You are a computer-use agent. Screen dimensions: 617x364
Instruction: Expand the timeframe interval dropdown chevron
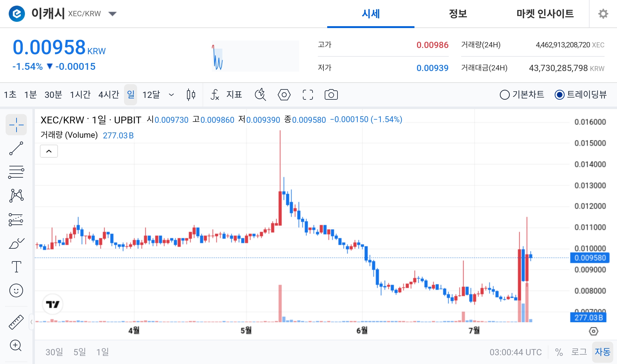(171, 95)
